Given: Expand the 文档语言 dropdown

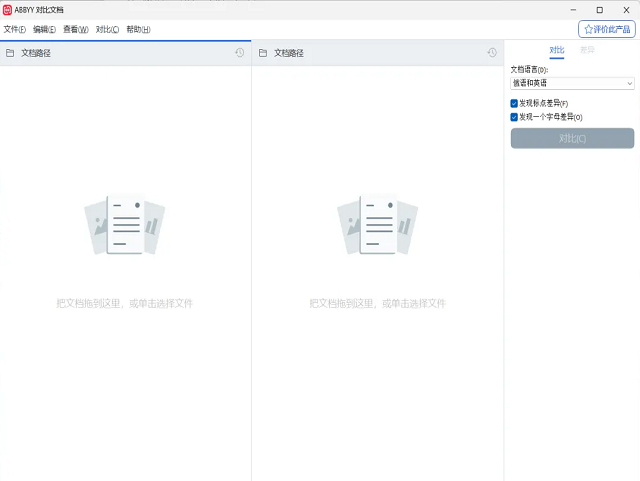Looking at the screenshot, I should (572, 83).
